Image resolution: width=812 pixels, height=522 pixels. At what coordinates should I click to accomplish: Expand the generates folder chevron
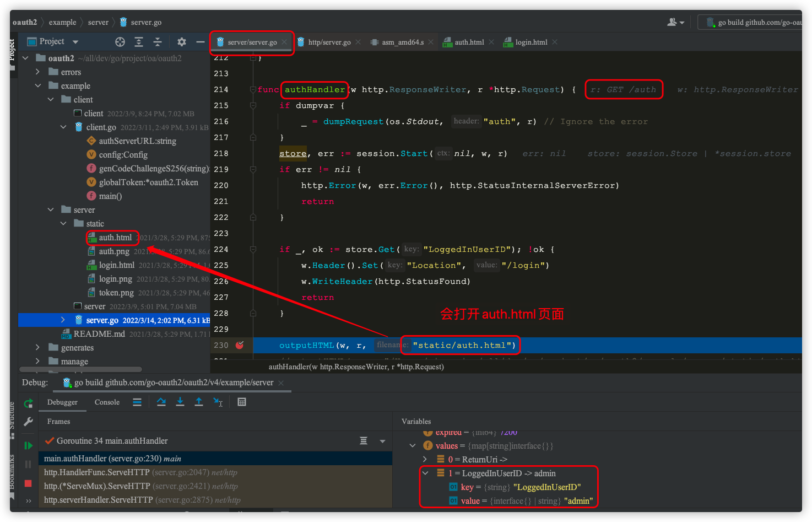coord(37,347)
